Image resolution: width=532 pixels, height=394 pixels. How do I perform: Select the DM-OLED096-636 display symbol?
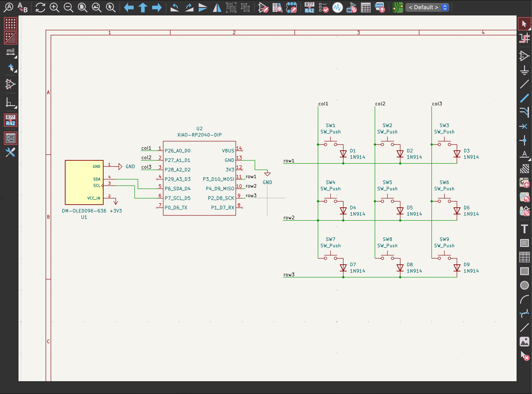point(84,182)
